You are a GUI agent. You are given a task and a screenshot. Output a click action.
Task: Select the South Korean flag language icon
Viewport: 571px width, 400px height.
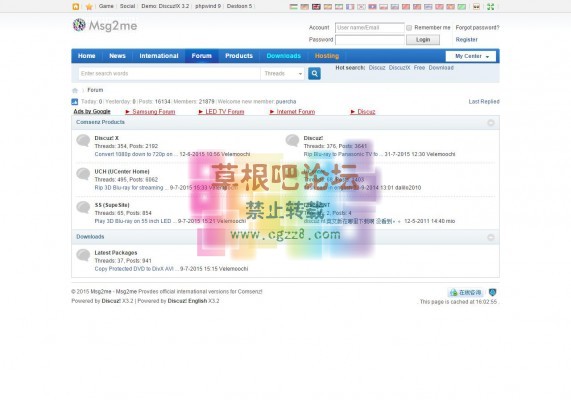tap(361, 7)
